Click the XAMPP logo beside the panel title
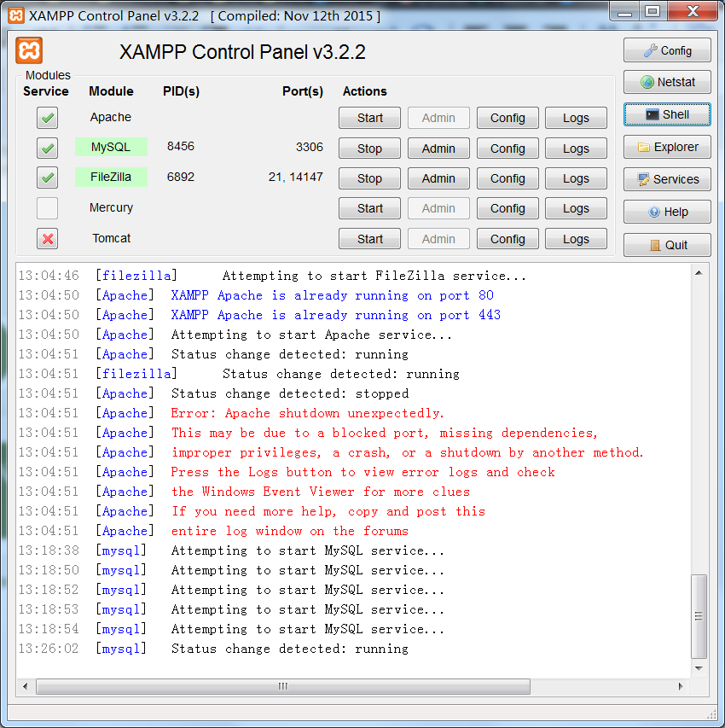The image size is (725, 728). coord(29,50)
